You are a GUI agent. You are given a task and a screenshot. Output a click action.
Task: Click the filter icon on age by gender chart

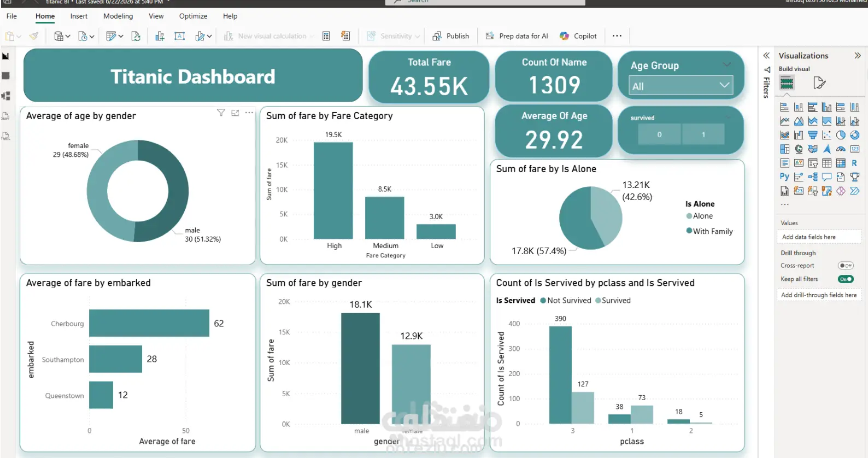click(221, 113)
